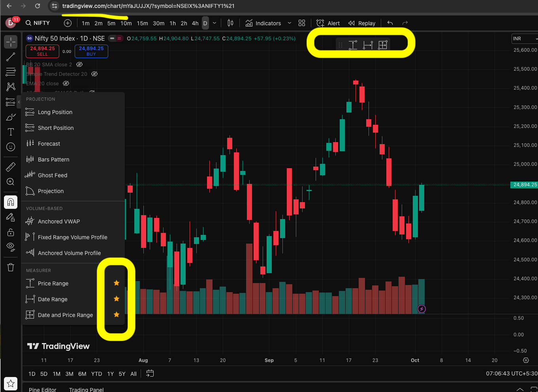Toggle visibility of Simple Trend Detector indicator
Image resolution: width=538 pixels, height=392 pixels.
94,74
